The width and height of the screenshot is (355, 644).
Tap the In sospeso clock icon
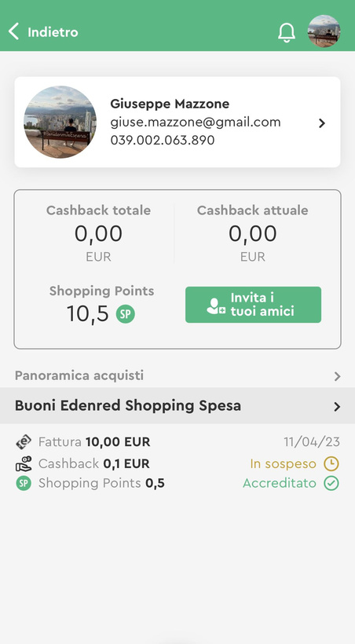pyautogui.click(x=331, y=463)
